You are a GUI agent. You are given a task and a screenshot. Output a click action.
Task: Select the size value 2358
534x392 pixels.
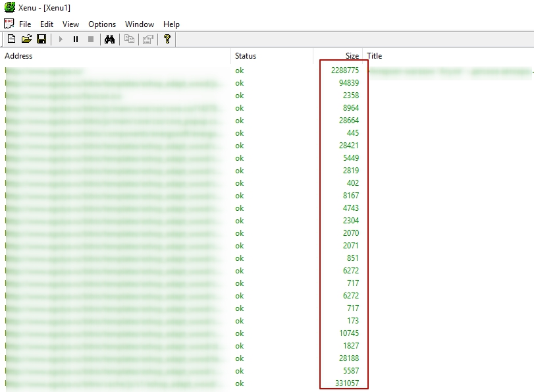tap(351, 96)
